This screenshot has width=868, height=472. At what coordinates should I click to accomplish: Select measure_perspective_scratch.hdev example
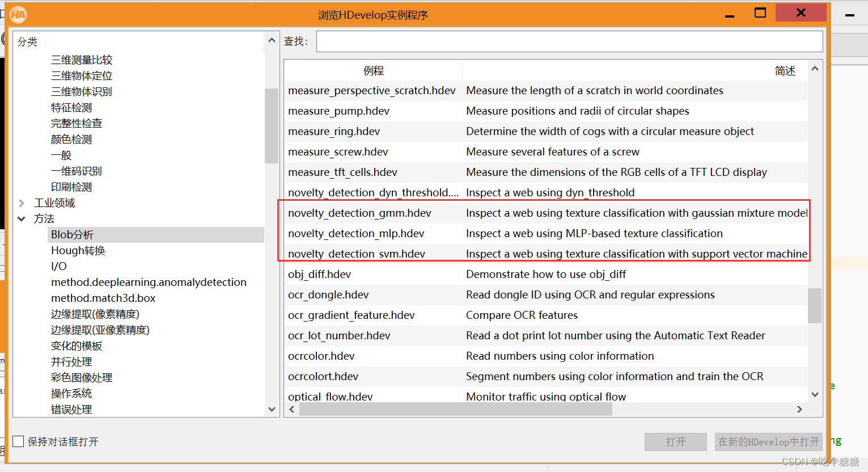pos(372,91)
